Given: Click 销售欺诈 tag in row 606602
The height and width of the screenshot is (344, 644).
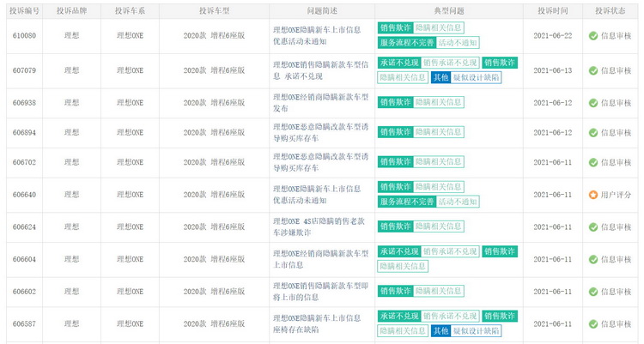Looking at the screenshot, I should 395,291.
